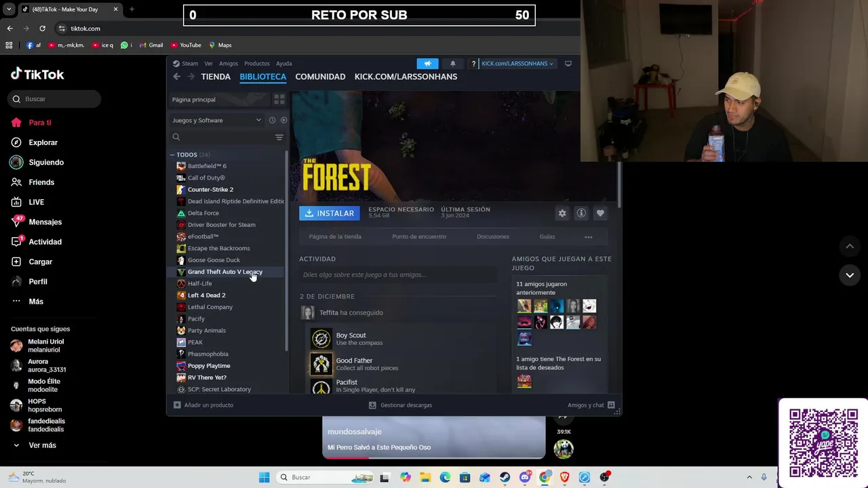The height and width of the screenshot is (488, 868).
Task: Click the Steam help question mark icon
Action: [x=473, y=64]
